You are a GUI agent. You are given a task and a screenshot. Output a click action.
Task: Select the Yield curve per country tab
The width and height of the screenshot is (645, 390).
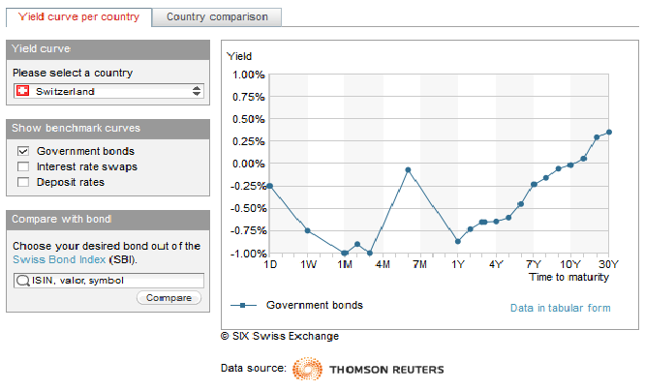(79, 17)
